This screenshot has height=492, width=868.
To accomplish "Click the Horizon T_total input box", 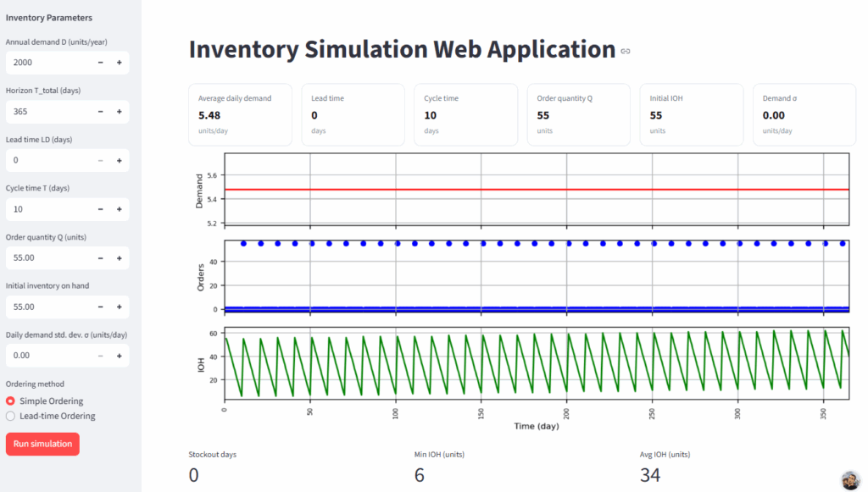I will pyautogui.click(x=47, y=112).
